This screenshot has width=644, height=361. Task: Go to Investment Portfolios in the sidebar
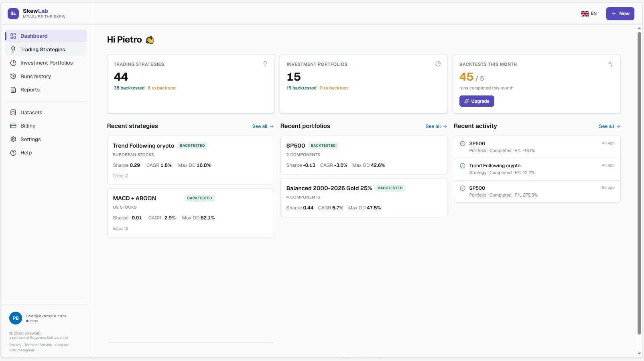coord(46,63)
